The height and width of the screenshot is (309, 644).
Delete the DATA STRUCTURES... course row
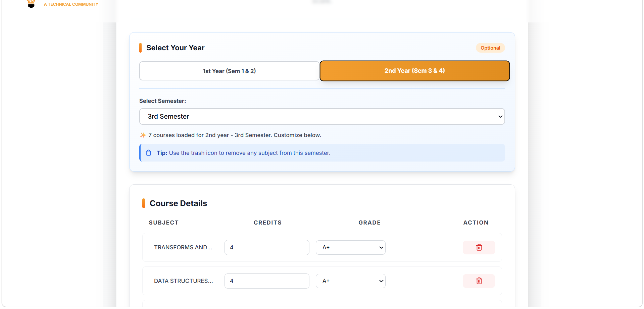point(479,281)
